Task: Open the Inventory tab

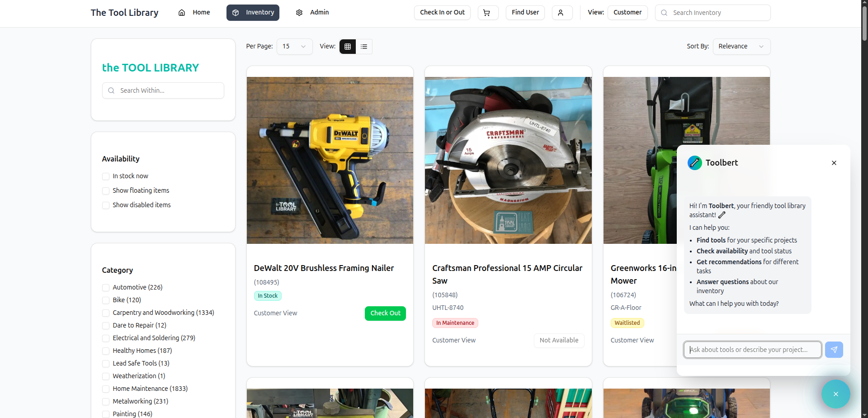Action: pyautogui.click(x=253, y=13)
